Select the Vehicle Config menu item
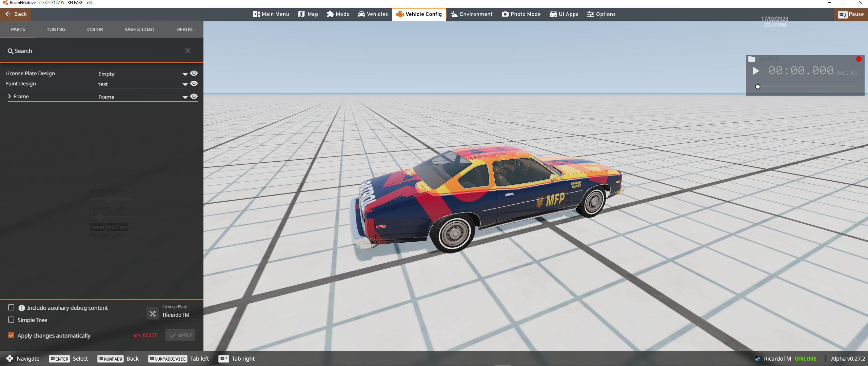This screenshot has width=868, height=366. [x=419, y=14]
